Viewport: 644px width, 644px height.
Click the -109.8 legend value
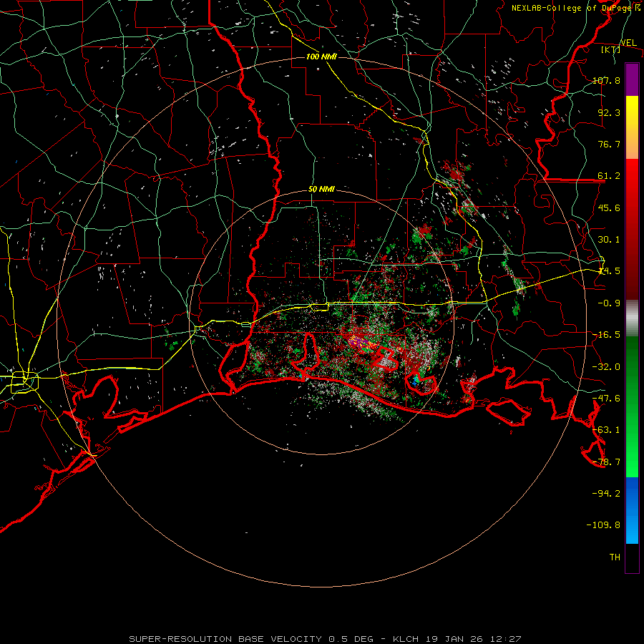click(x=603, y=525)
